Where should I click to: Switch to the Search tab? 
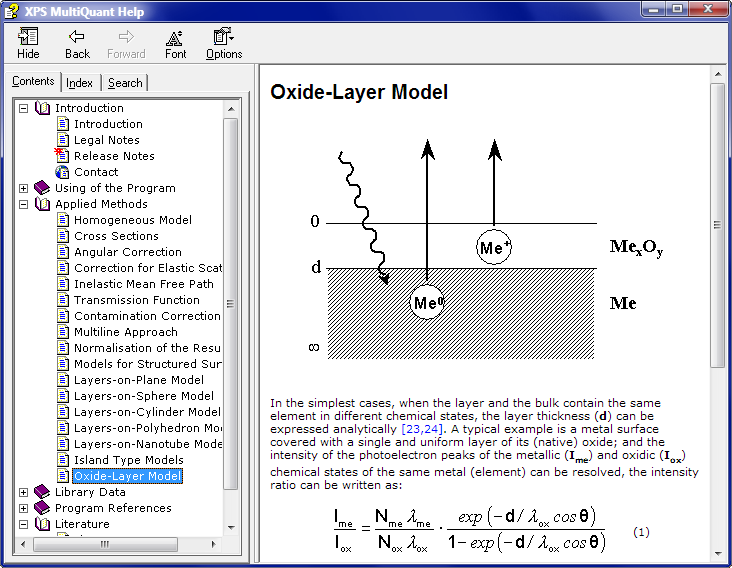[125, 83]
